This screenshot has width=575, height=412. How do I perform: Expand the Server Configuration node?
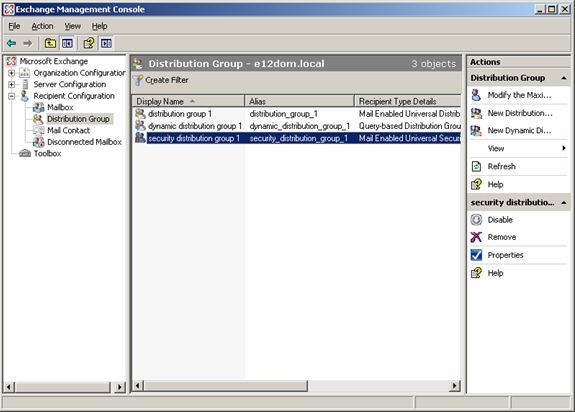pos(11,84)
